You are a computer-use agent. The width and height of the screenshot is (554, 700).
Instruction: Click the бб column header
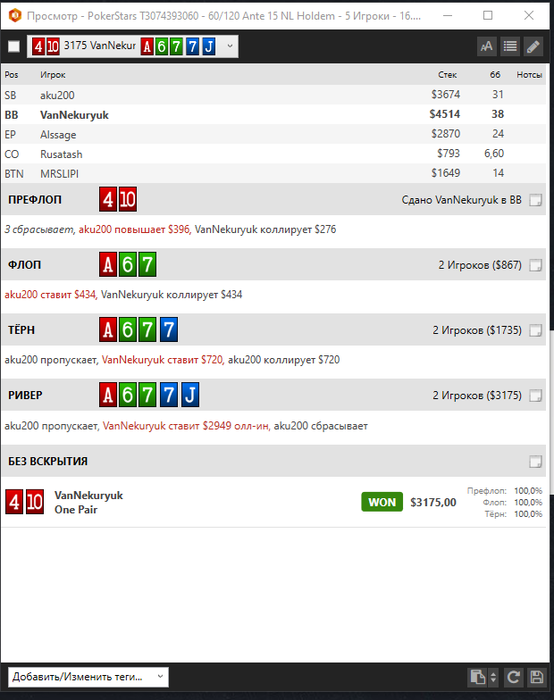coord(495,75)
